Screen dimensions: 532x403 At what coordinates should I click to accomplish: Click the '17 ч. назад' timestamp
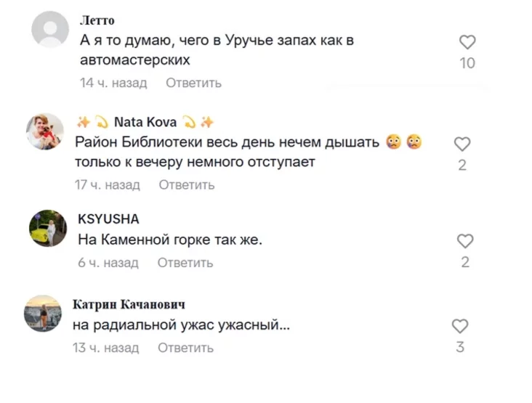click(x=107, y=185)
